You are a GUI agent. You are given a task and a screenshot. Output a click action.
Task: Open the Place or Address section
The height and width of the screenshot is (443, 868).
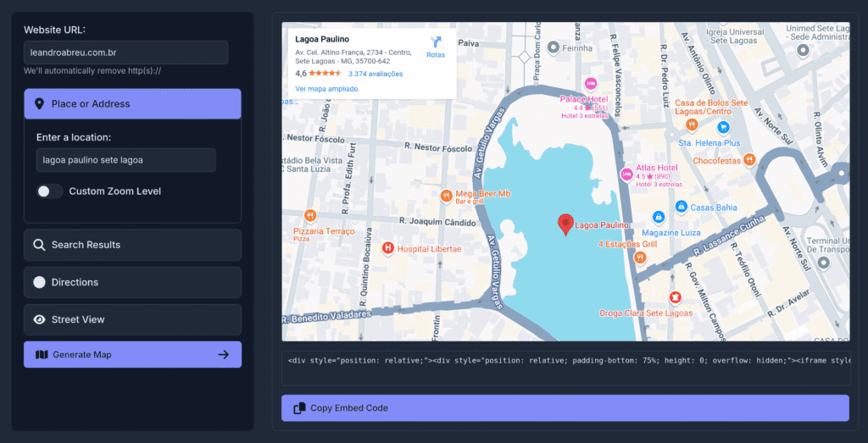(132, 104)
